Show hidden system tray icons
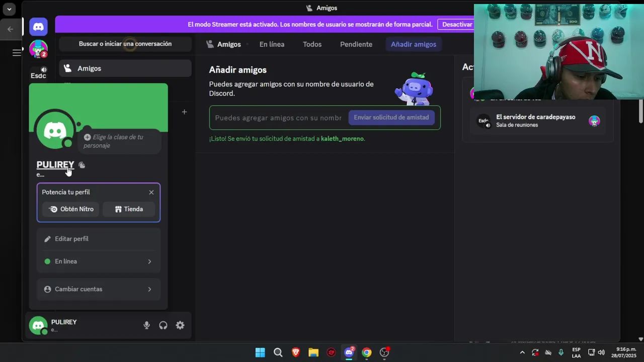Image resolution: width=644 pixels, height=362 pixels. 522,352
